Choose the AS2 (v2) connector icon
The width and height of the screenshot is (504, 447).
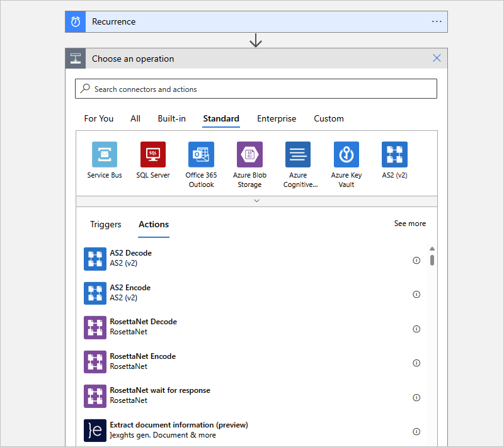[394, 154]
